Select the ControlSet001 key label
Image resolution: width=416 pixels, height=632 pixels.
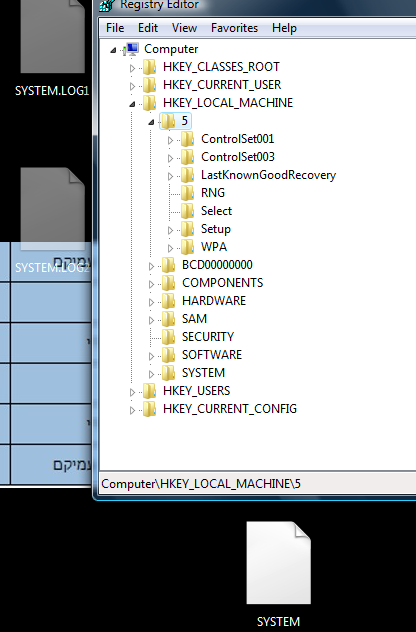pos(238,139)
